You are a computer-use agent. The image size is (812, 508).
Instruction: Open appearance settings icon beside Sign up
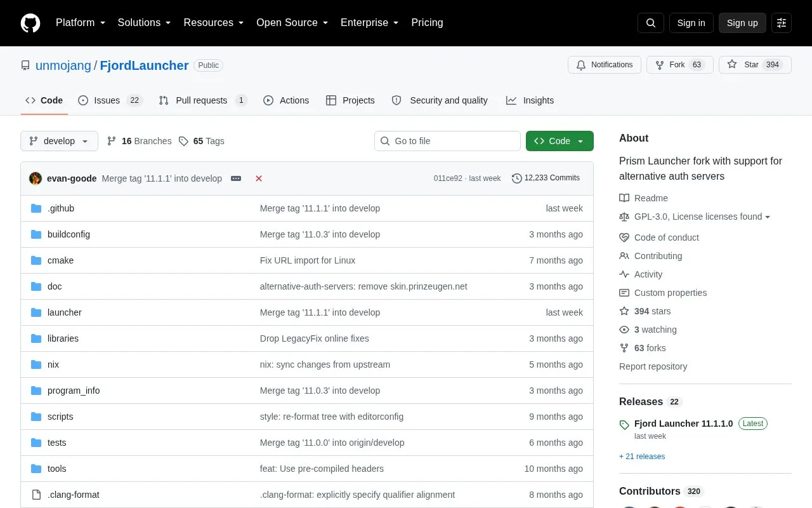782,23
